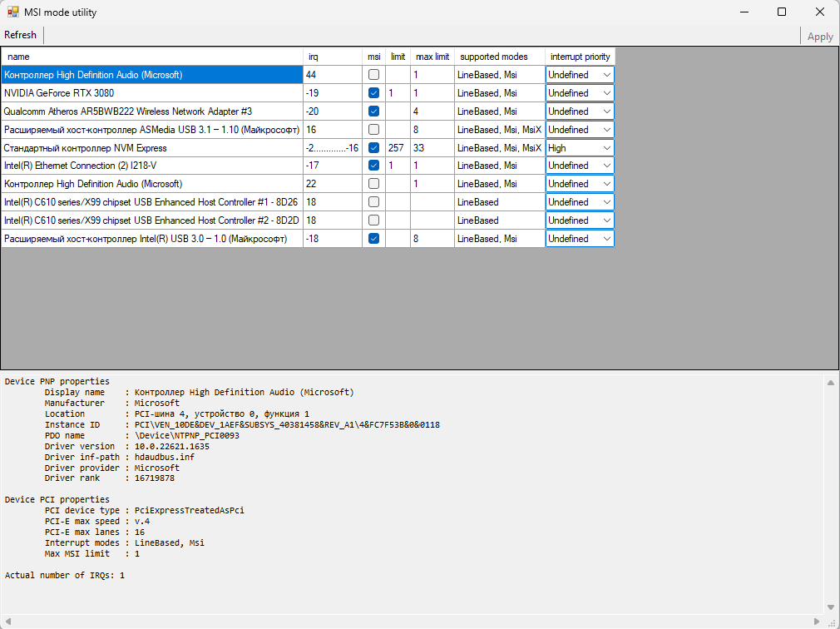Select the Qualcomm Atheros AR5BWB222 row
Screen dimensions: 840x629
152,111
